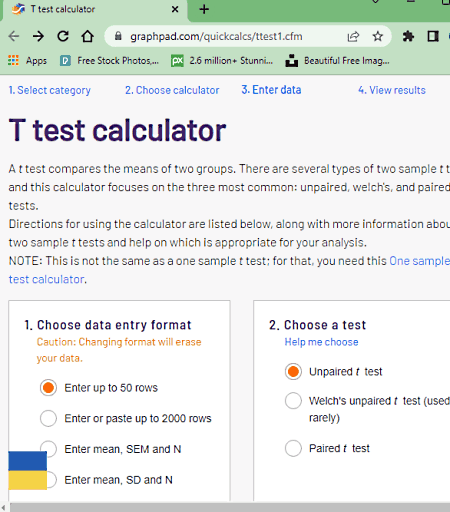Open the extensions puzzle piece icon
450x512 pixels.
(x=408, y=36)
